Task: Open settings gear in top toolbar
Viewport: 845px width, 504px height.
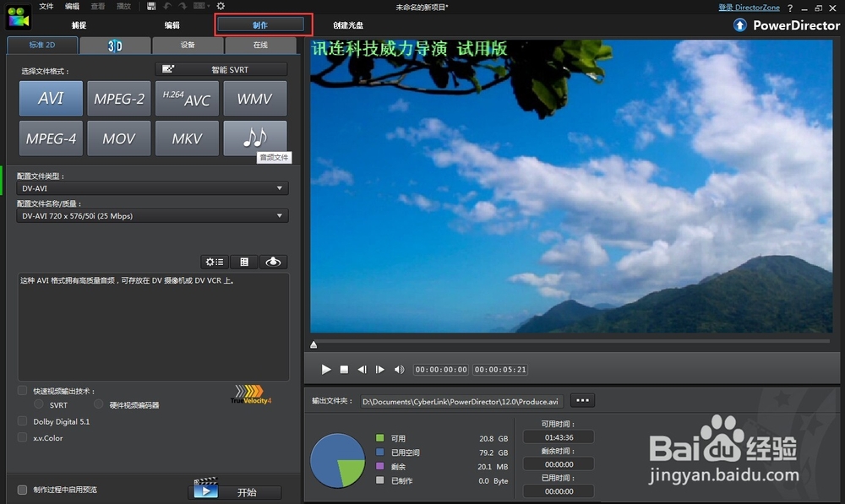Action: coord(221,6)
